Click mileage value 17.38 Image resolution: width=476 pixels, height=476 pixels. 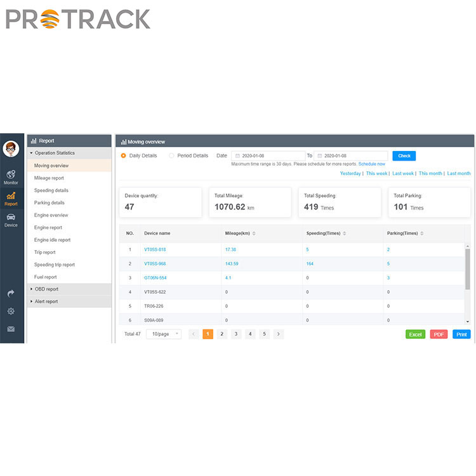[x=230, y=249]
